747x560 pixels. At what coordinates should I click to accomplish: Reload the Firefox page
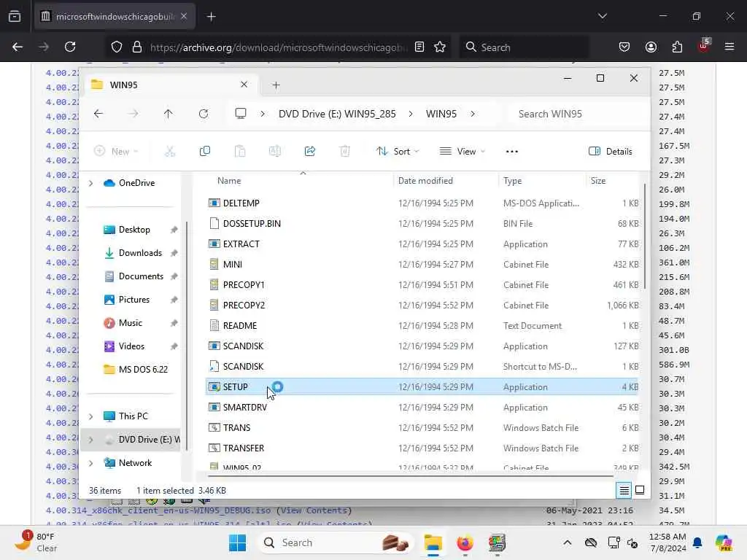(70, 47)
